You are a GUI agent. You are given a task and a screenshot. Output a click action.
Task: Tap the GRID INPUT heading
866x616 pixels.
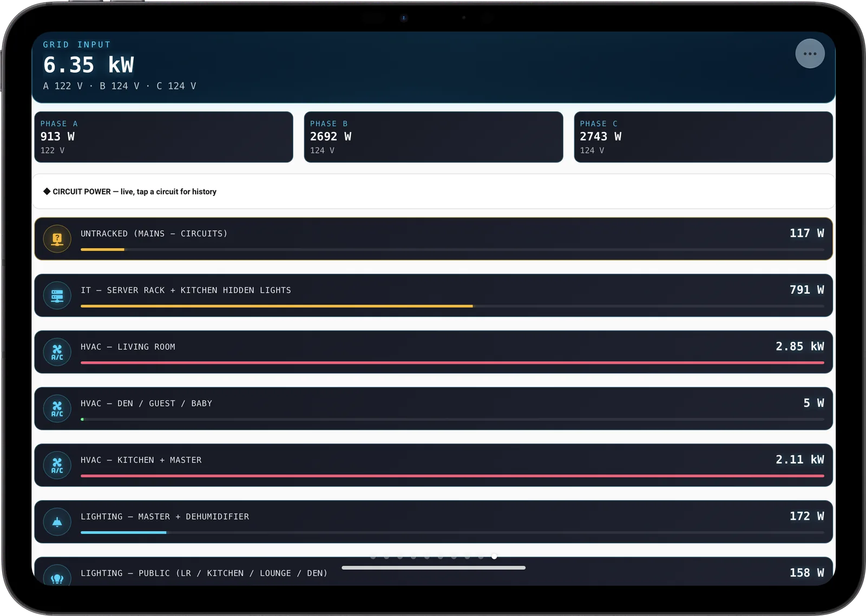[77, 44]
